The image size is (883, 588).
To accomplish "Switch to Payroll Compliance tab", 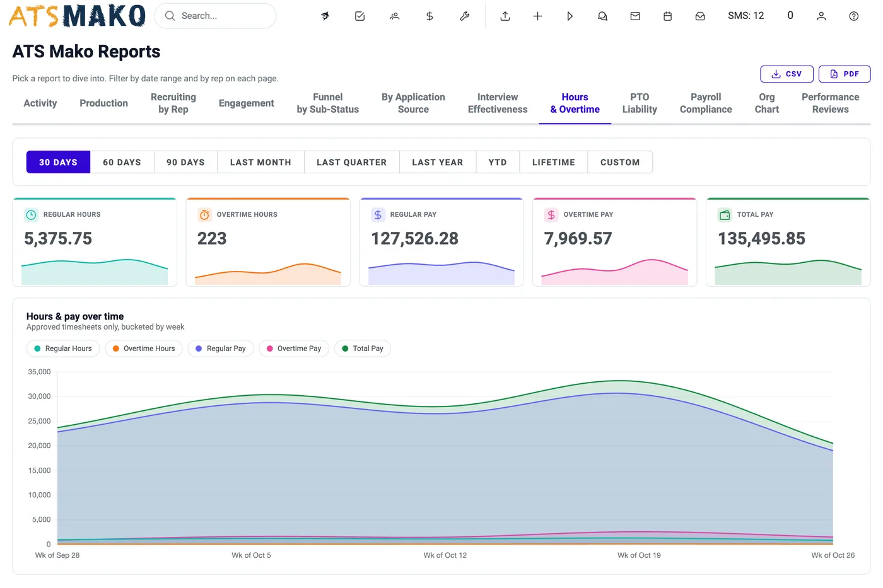I will (x=706, y=103).
